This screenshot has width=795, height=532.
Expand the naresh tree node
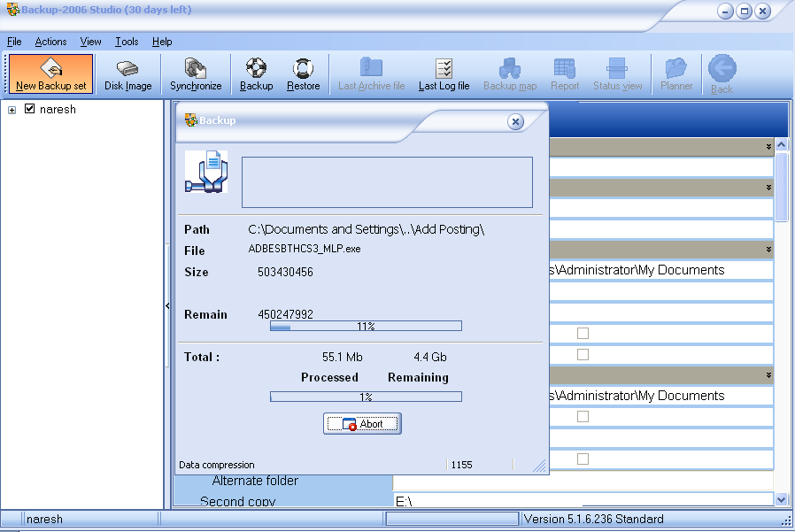click(x=12, y=110)
